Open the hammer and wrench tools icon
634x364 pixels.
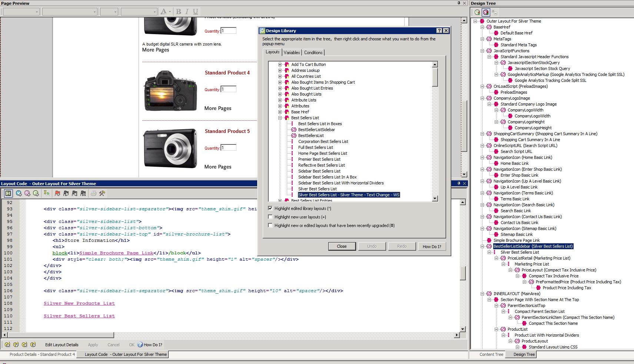(x=102, y=193)
